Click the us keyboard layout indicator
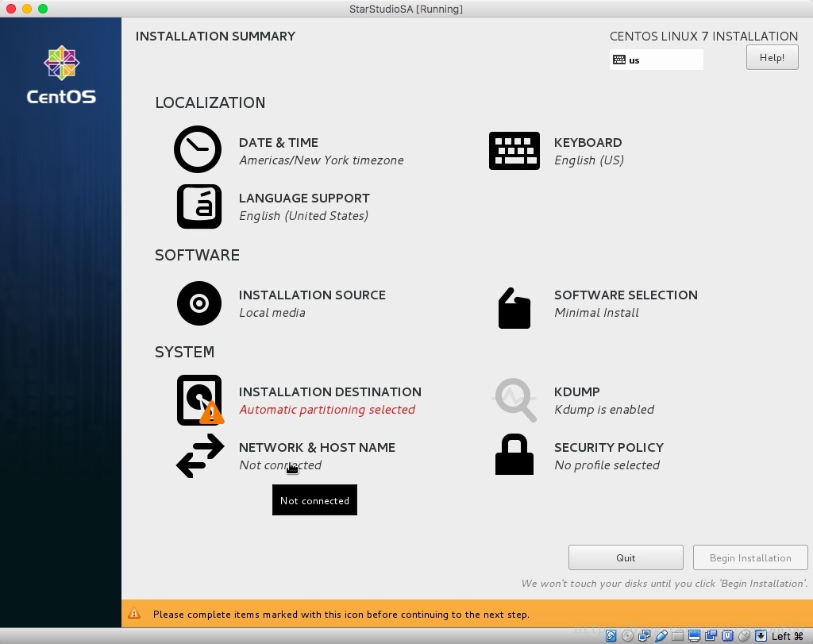This screenshot has height=644, width=813. point(657,60)
